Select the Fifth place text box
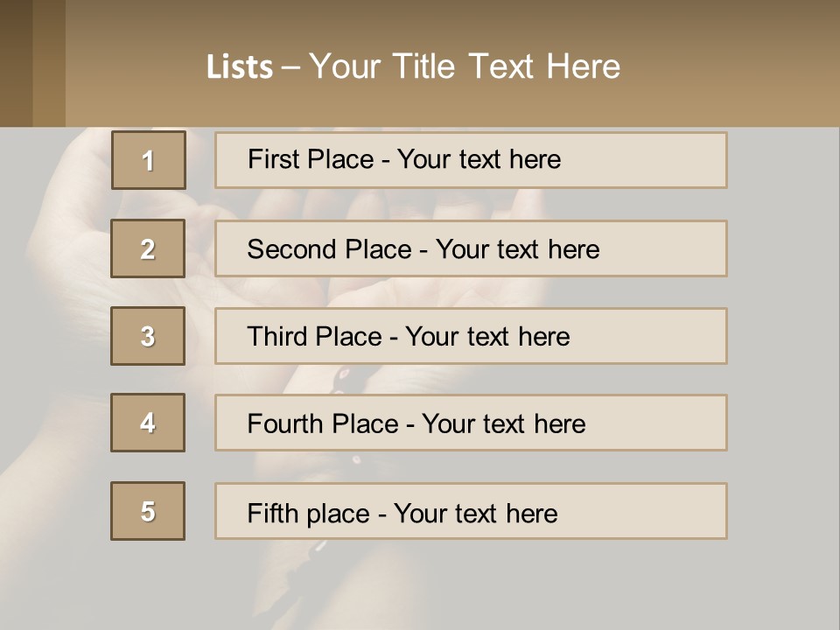This screenshot has width=840, height=630. click(471, 512)
